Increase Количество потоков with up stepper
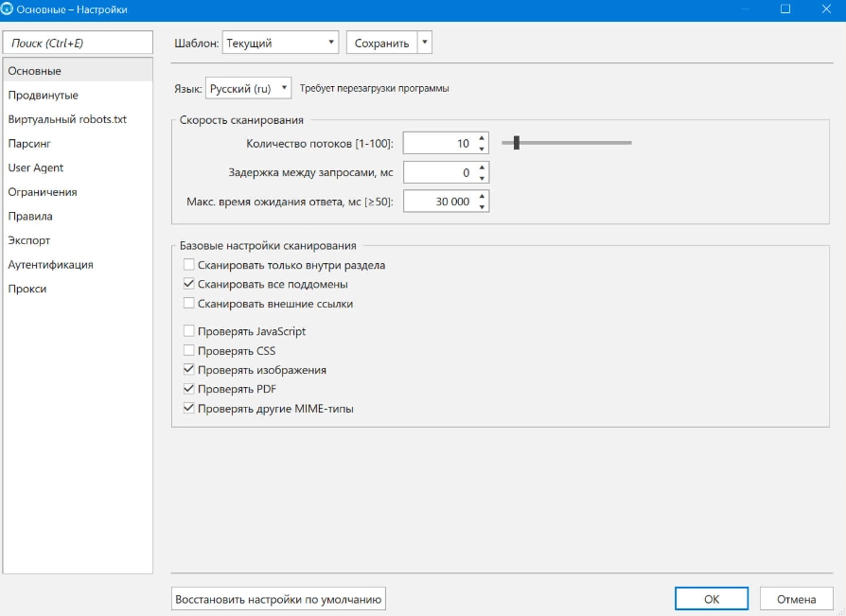This screenshot has height=616, width=846. pos(482,137)
